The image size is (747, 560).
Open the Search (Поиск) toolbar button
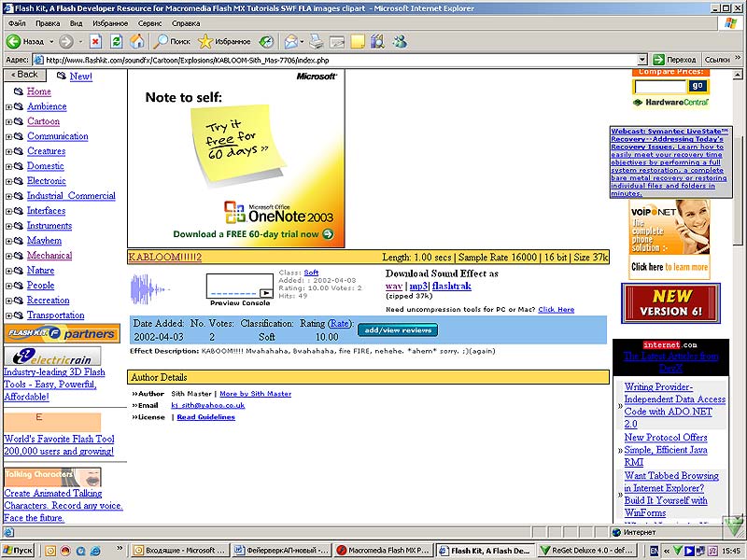[173, 42]
